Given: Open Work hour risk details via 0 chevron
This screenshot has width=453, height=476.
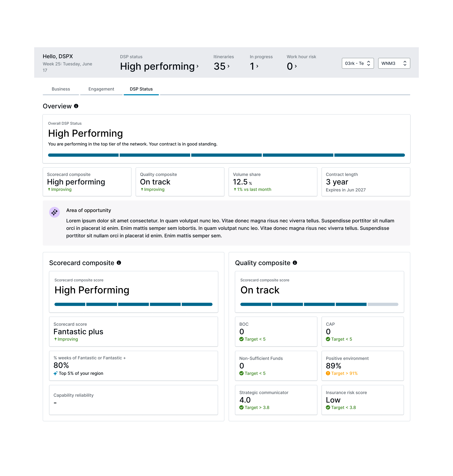Looking at the screenshot, I should point(296,66).
